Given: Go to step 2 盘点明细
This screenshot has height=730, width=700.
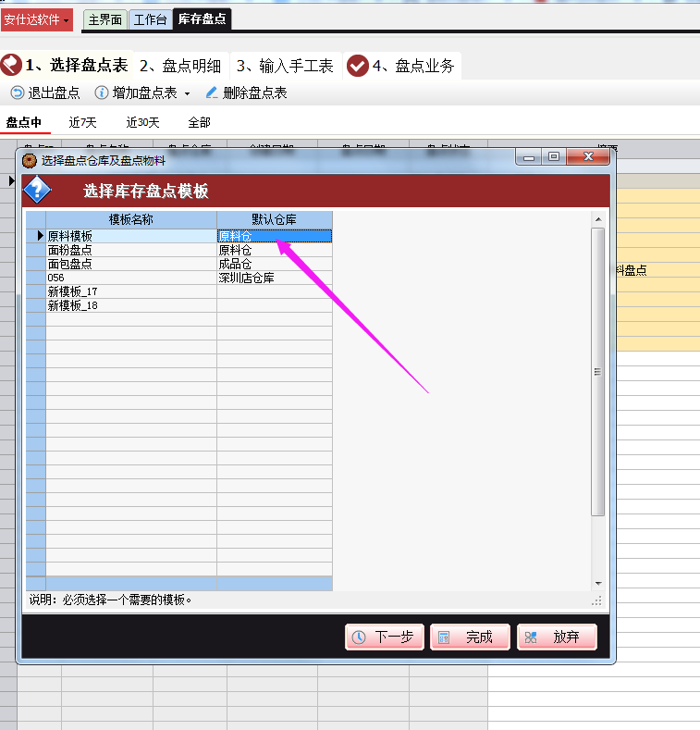Looking at the screenshot, I should (x=180, y=66).
